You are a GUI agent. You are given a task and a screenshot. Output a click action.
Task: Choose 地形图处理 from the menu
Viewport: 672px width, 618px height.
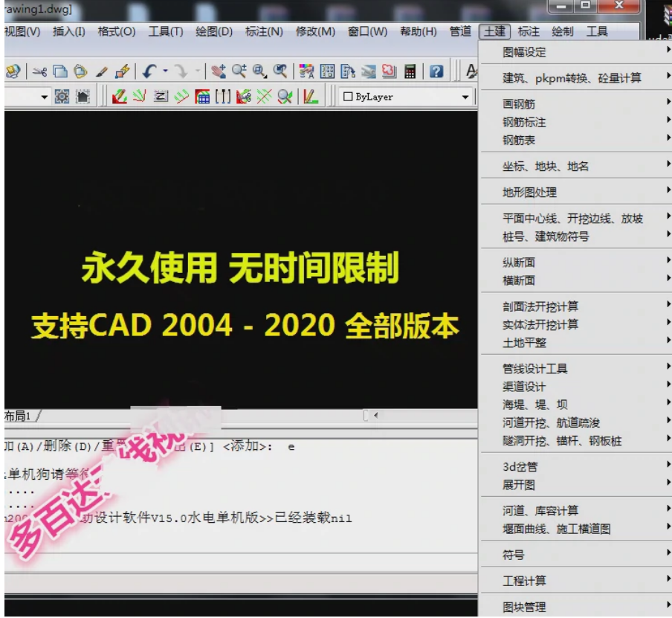tap(575, 193)
